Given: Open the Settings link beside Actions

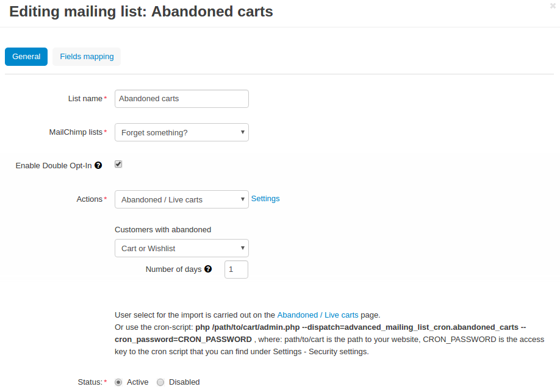Looking at the screenshot, I should pos(265,199).
